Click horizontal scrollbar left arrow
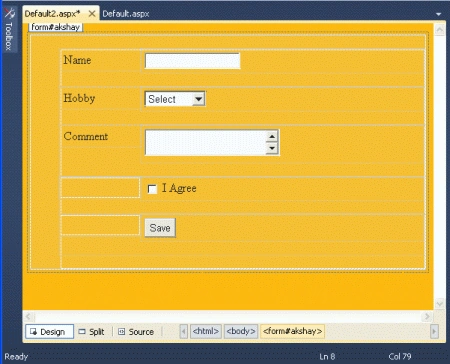Image resolution: width=450 pixels, height=364 pixels. click(x=28, y=316)
